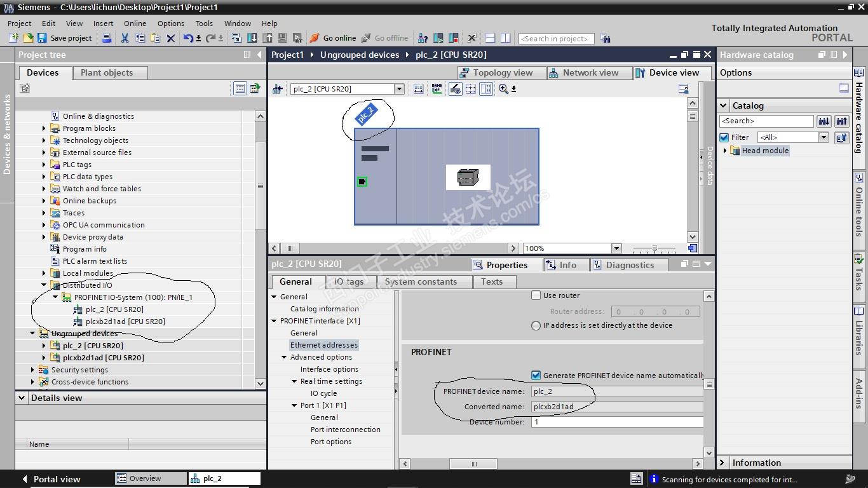Undo the last action
Image resolution: width=868 pixels, height=488 pixels.
pyautogui.click(x=188, y=38)
